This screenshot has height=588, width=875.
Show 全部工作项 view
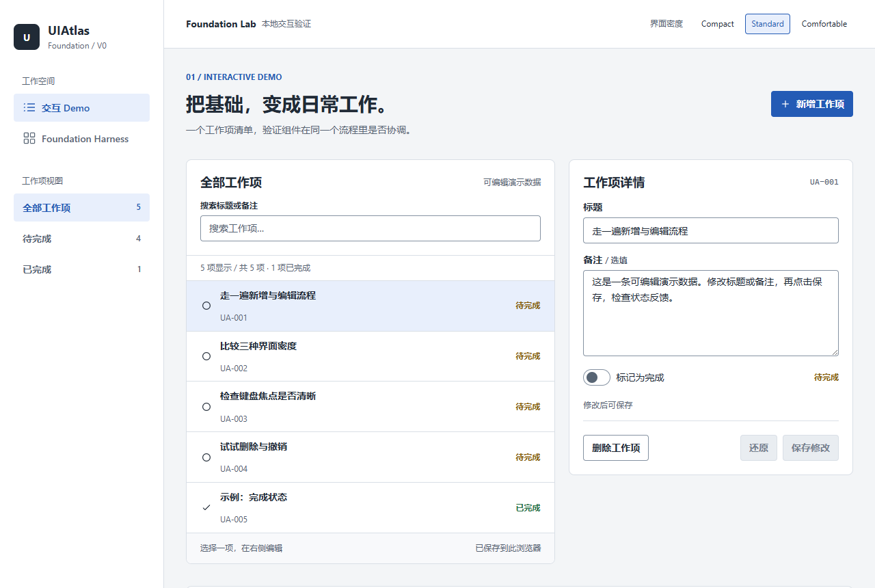click(81, 207)
